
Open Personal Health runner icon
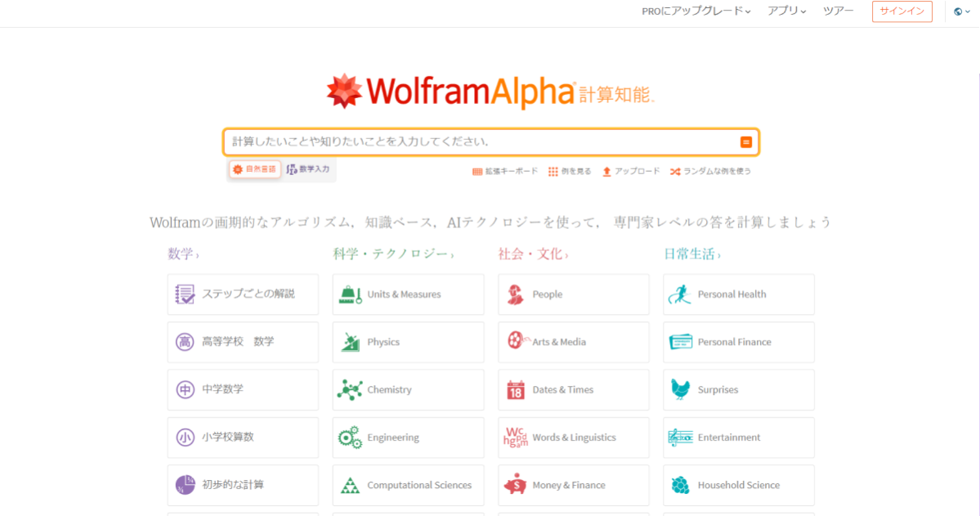point(679,294)
